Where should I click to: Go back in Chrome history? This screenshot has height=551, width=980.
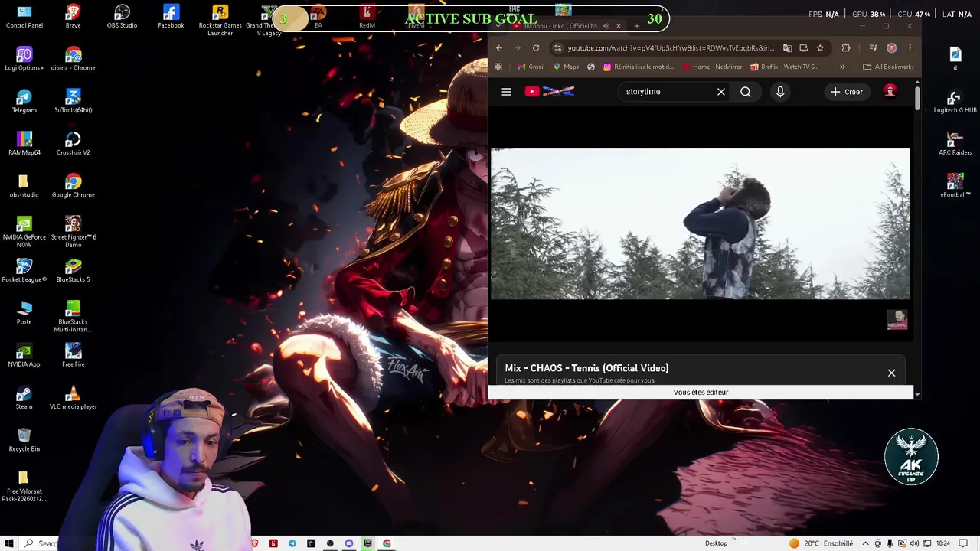499,47
